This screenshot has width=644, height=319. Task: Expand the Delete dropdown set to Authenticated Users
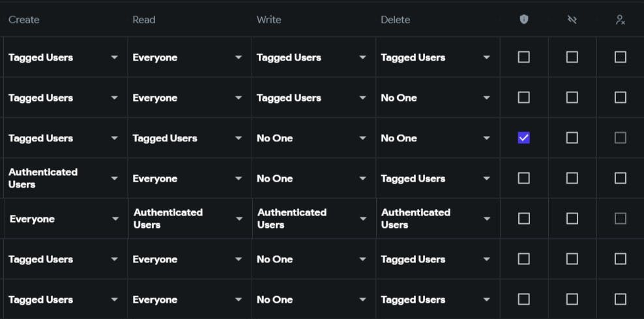pyautogui.click(x=438, y=219)
